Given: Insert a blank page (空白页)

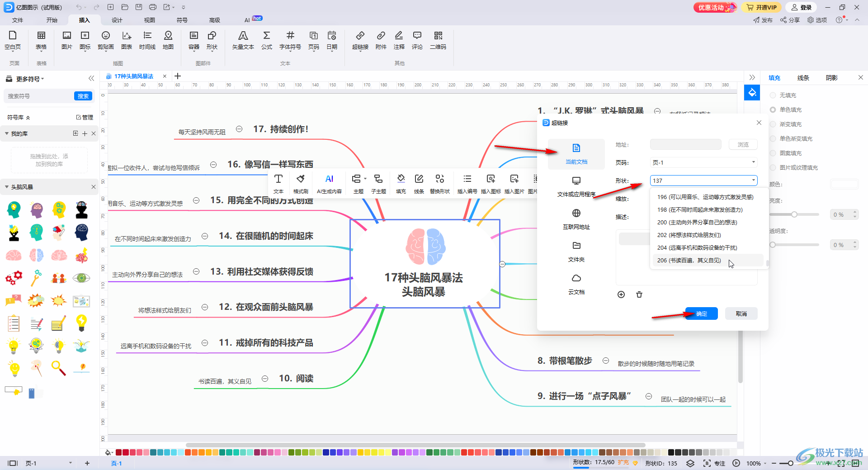Looking at the screenshot, I should click(13, 40).
